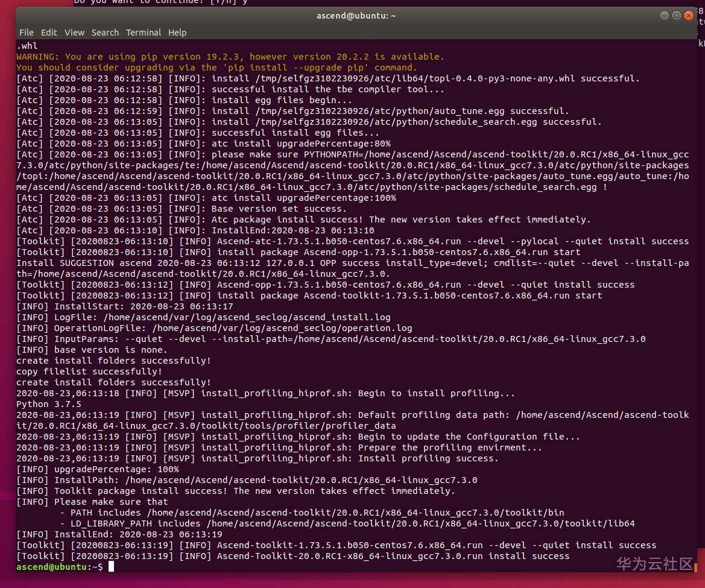Click 'Install profiling success.' line

point(258,458)
